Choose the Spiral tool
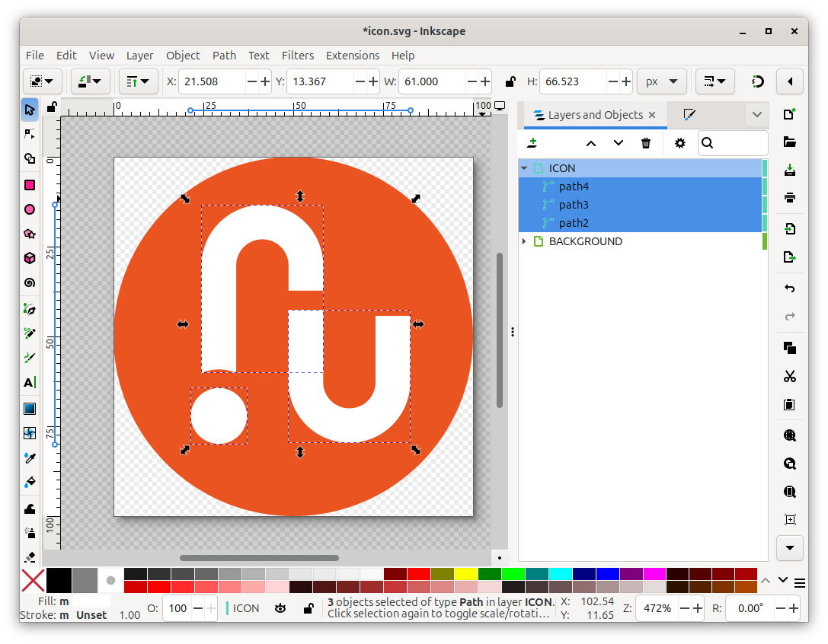This screenshot has height=644, width=828. (x=30, y=283)
